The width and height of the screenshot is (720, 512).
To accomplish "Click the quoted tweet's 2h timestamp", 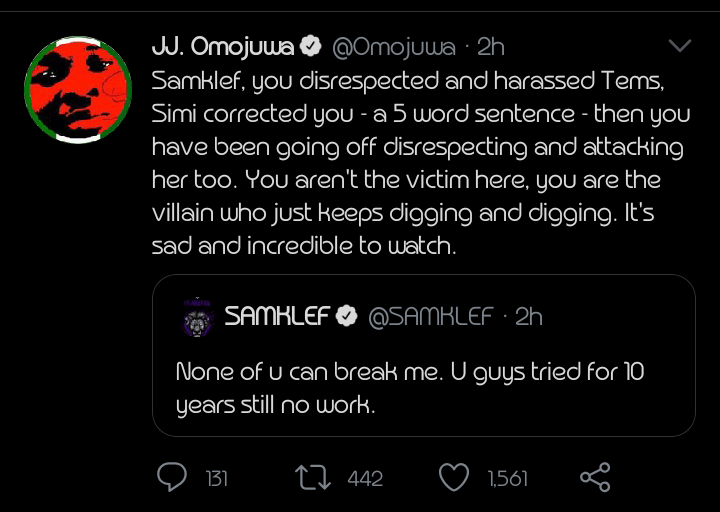I will pos(529,317).
